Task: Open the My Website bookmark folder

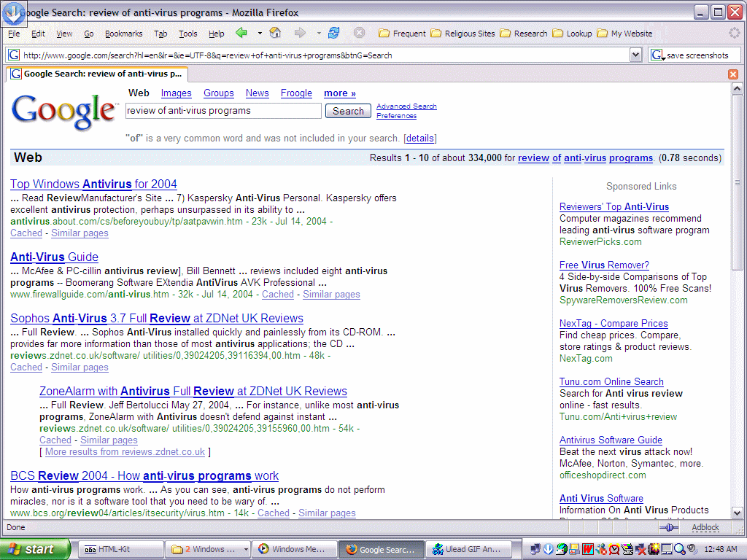Action: 624,34
